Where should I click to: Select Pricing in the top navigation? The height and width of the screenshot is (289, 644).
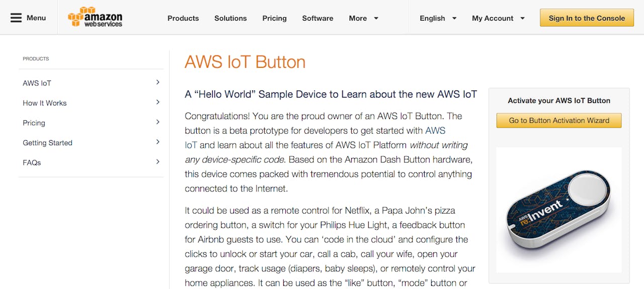(x=274, y=18)
